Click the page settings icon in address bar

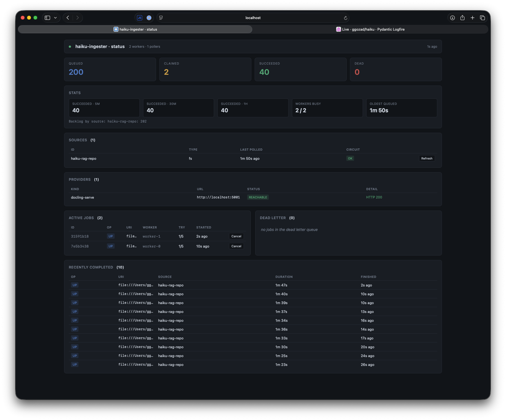[x=161, y=18]
